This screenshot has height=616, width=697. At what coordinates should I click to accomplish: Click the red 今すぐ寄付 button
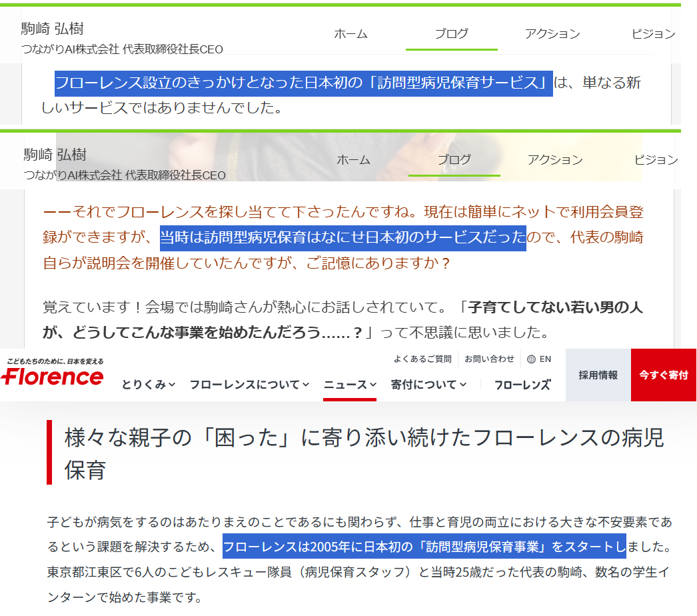coord(664,375)
